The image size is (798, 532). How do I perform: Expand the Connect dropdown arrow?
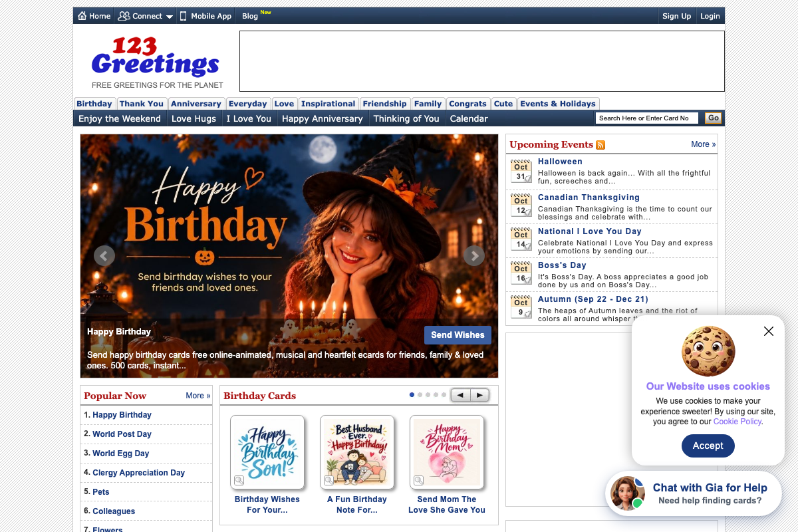click(170, 17)
